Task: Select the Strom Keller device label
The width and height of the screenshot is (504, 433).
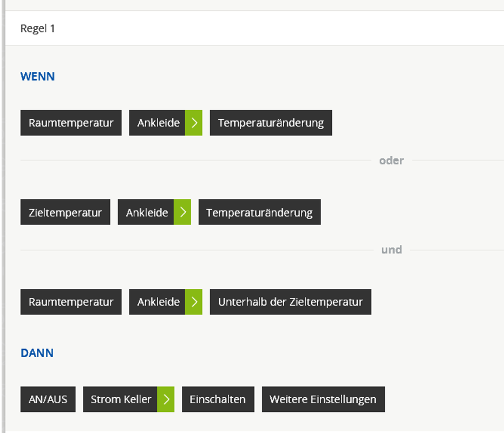Action: click(120, 399)
